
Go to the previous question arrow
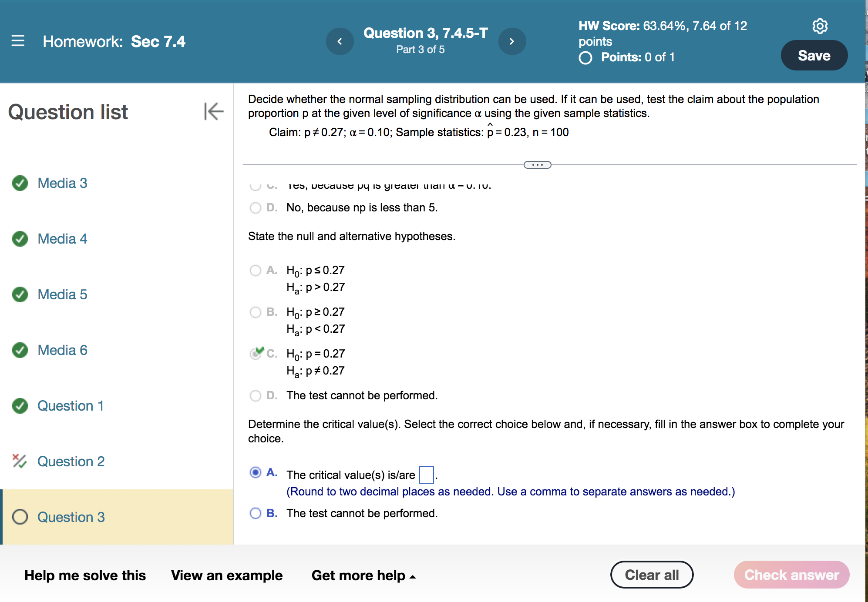(x=340, y=41)
